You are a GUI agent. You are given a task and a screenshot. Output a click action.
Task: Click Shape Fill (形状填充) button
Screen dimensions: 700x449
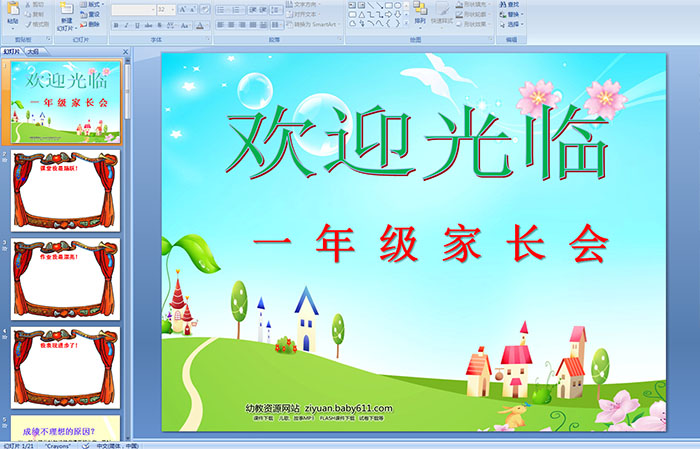click(474, 4)
